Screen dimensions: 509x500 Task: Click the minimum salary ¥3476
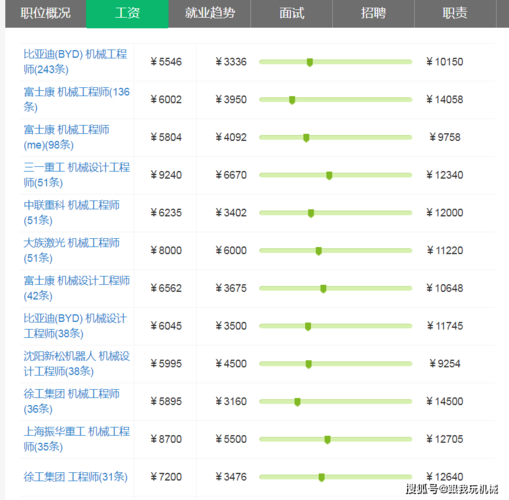tap(231, 477)
